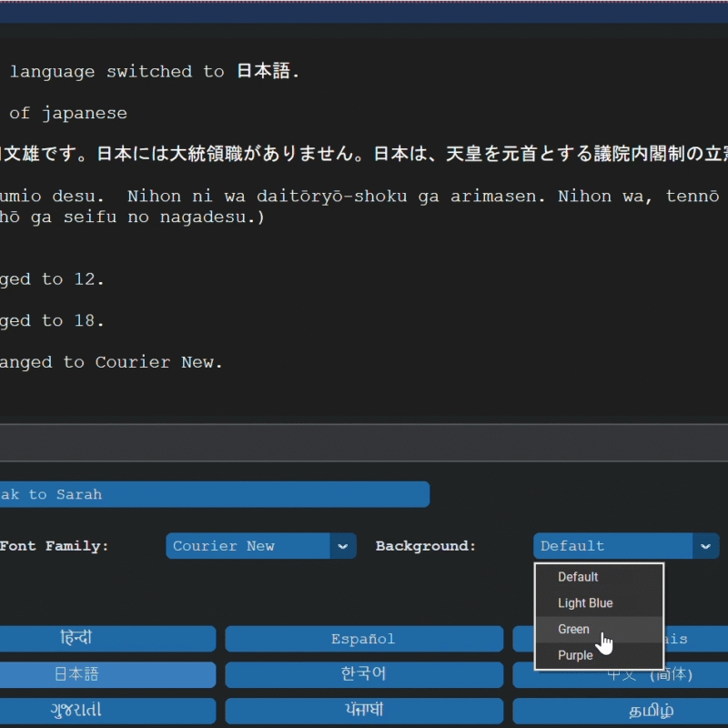Screen dimensions: 728x728
Task: Click the chevron arrow on Background dropdown
Action: pyautogui.click(x=705, y=546)
